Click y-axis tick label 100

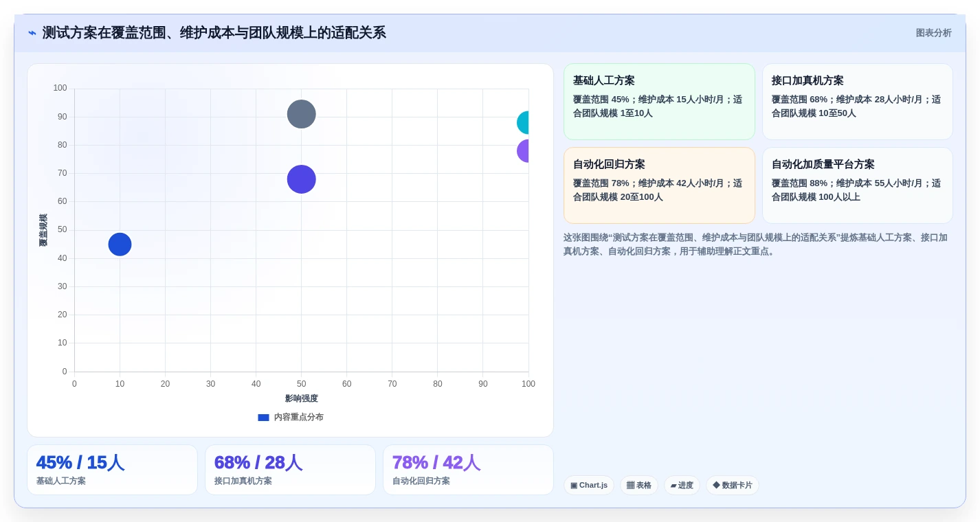pos(60,88)
